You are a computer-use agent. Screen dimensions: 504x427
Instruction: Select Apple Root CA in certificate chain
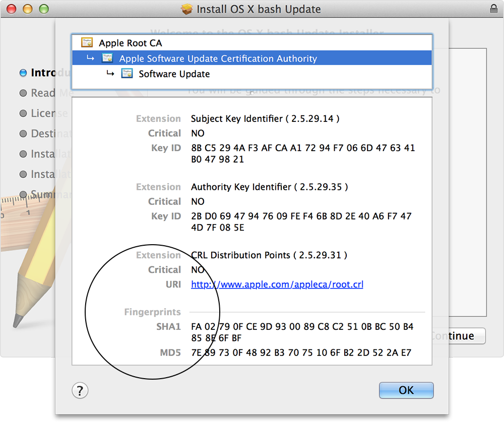coord(252,43)
